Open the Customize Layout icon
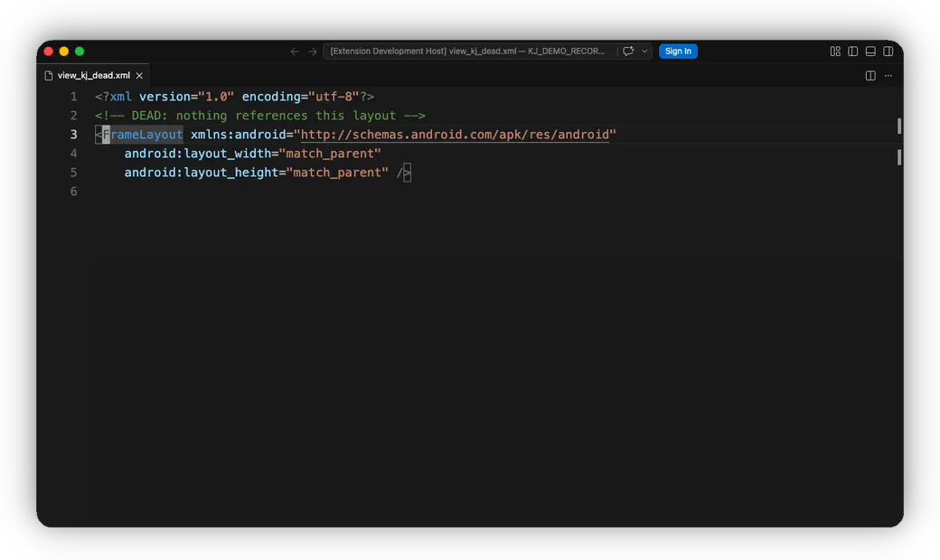 [x=835, y=51]
